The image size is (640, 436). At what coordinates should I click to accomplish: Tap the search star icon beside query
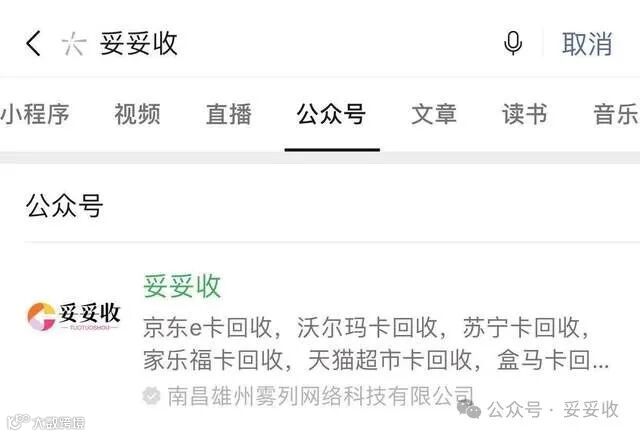74,44
